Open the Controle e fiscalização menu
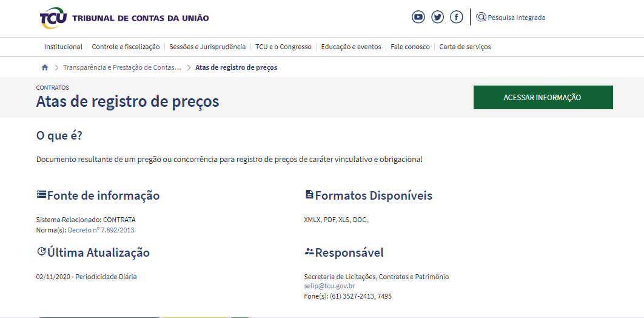 [x=126, y=47]
